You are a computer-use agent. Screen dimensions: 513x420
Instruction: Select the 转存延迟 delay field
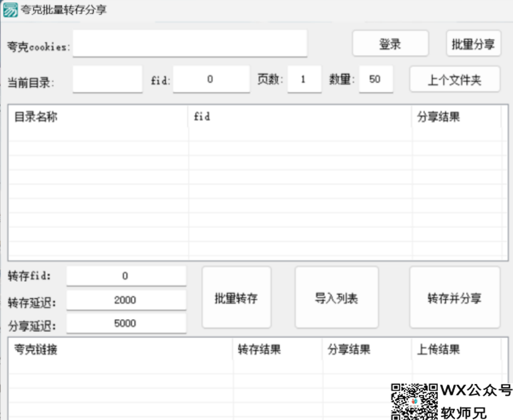click(x=125, y=300)
